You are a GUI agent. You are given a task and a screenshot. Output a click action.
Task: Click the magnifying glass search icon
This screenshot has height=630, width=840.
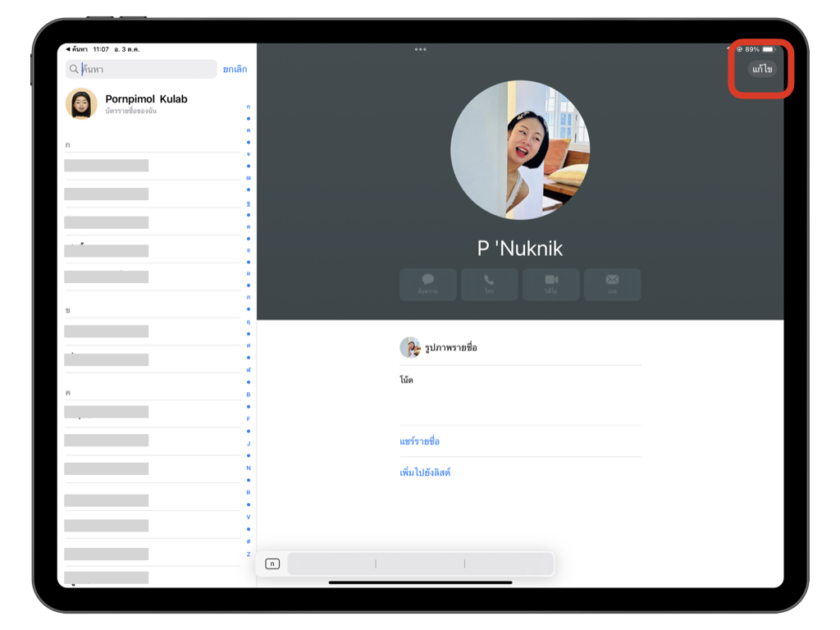[x=74, y=70]
